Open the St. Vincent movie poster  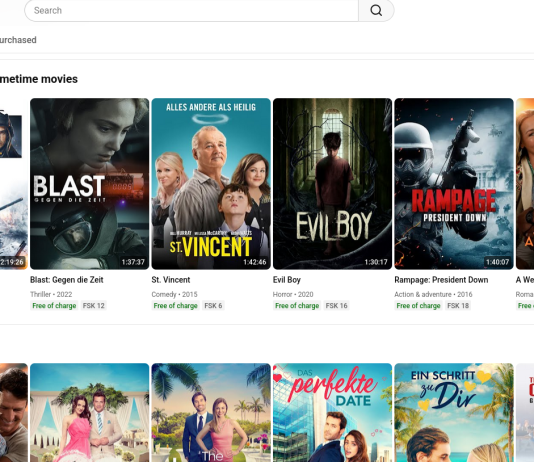click(211, 184)
